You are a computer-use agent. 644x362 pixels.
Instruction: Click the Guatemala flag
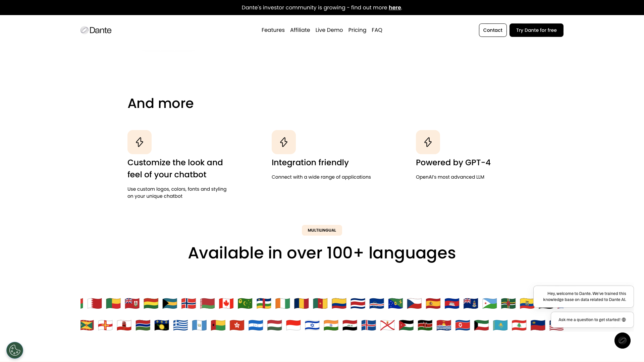(199, 325)
